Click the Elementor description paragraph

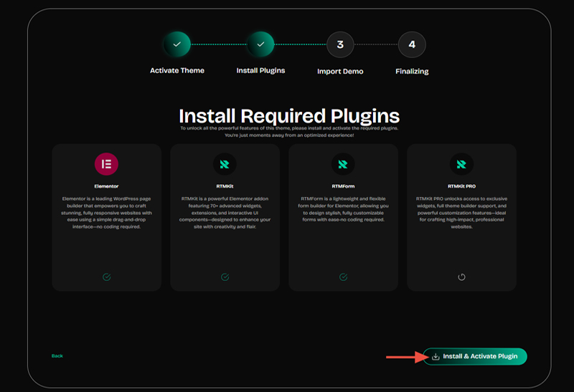coord(106,213)
